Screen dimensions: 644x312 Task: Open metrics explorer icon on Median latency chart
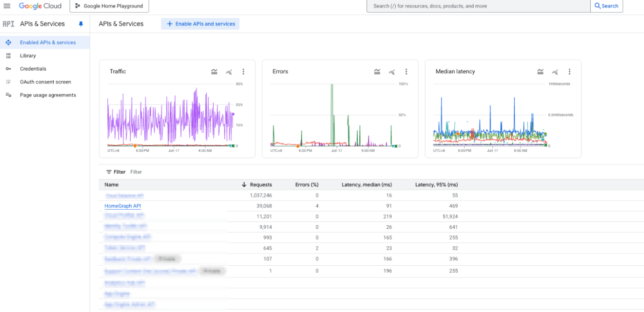coord(555,72)
